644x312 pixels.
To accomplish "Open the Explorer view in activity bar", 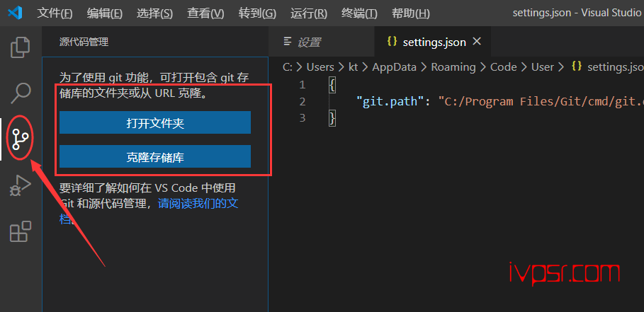I will tap(20, 47).
